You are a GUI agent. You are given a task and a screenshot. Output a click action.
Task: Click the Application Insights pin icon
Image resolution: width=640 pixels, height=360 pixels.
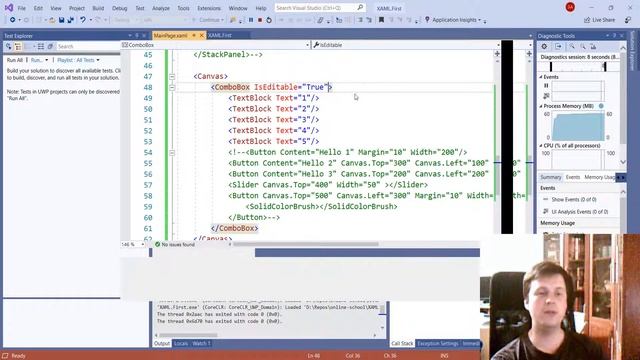[x=427, y=20]
